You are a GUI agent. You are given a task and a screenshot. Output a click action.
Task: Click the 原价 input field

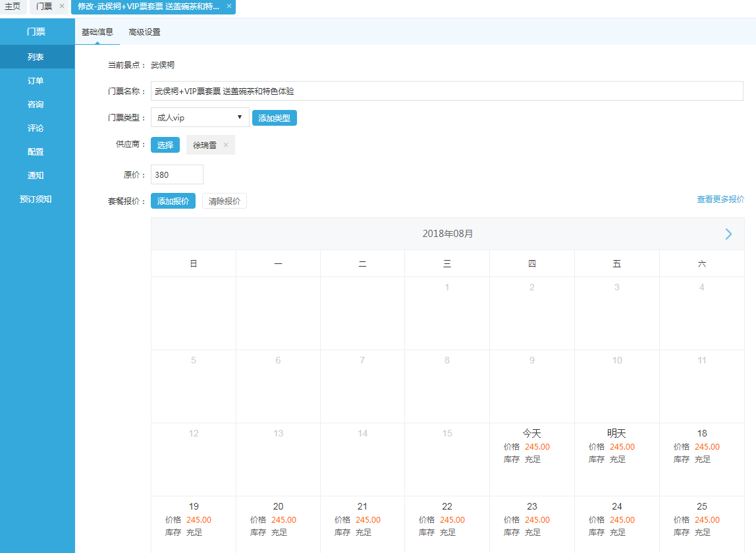tap(176, 174)
